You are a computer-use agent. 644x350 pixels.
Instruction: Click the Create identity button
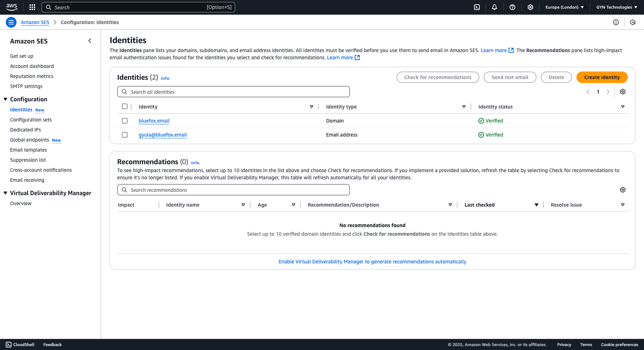(x=602, y=77)
